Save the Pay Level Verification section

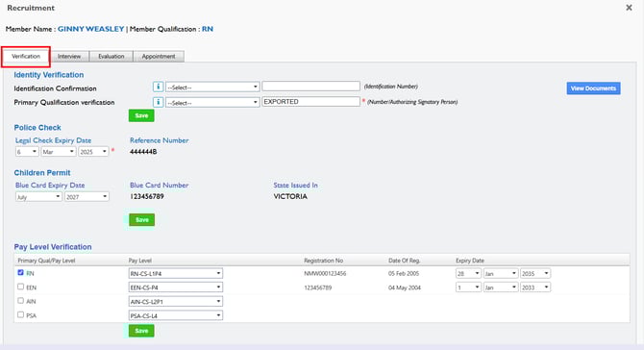tap(141, 331)
